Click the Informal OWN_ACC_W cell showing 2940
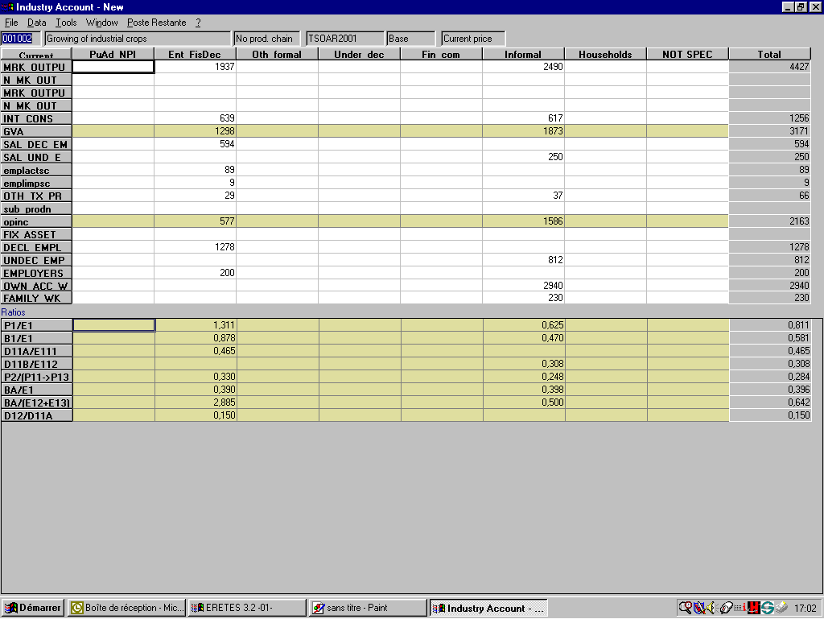The height and width of the screenshot is (644, 824). tap(523, 286)
